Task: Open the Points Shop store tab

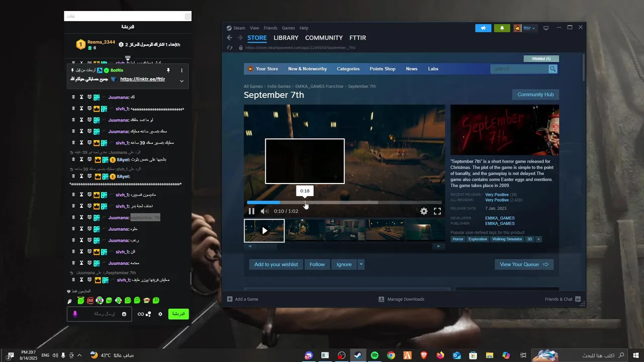Action: tap(382, 69)
